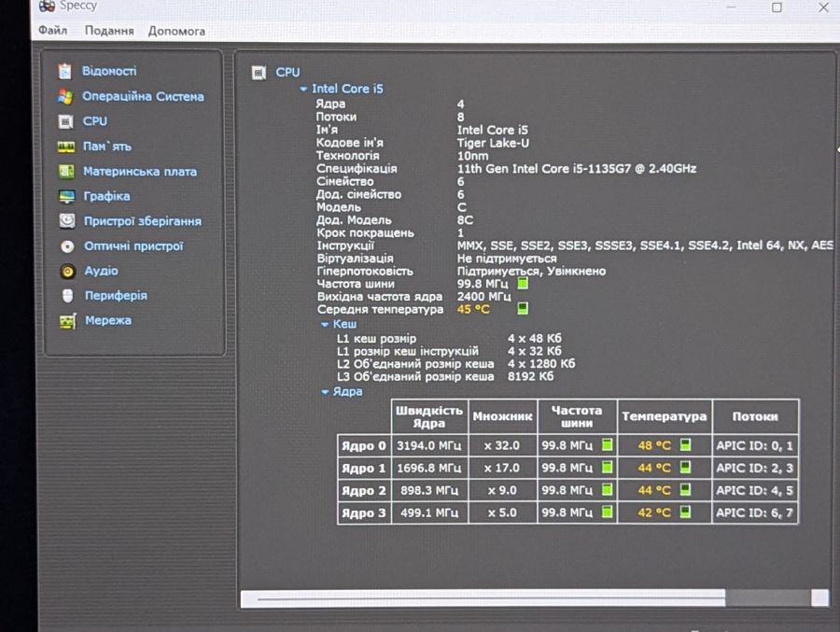Open the Допомога menu
The image size is (840, 632).
(176, 32)
